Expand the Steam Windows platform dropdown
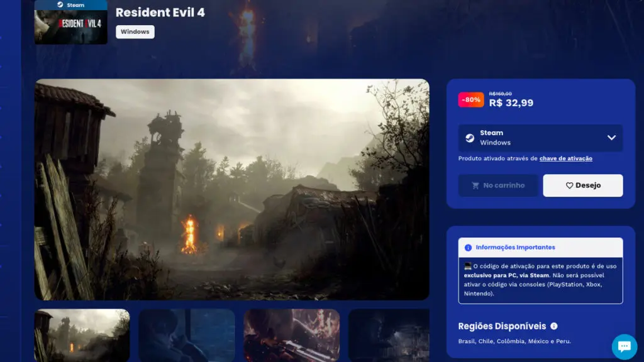 [540, 138]
